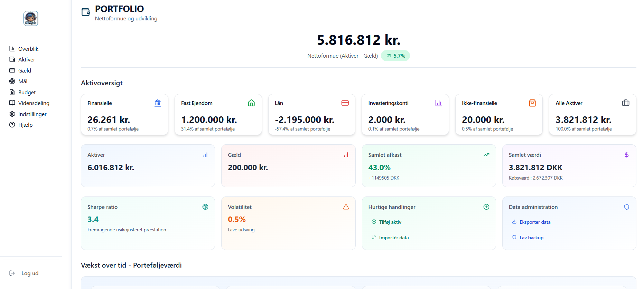644x289 pixels.
Task: Click the target icon on Sharpe ratio card
Action: pyautogui.click(x=205, y=207)
